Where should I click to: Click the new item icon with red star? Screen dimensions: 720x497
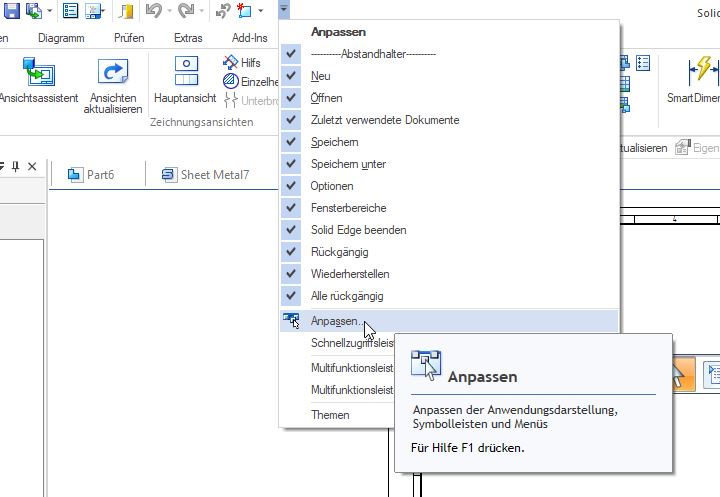pyautogui.click(x=244, y=10)
